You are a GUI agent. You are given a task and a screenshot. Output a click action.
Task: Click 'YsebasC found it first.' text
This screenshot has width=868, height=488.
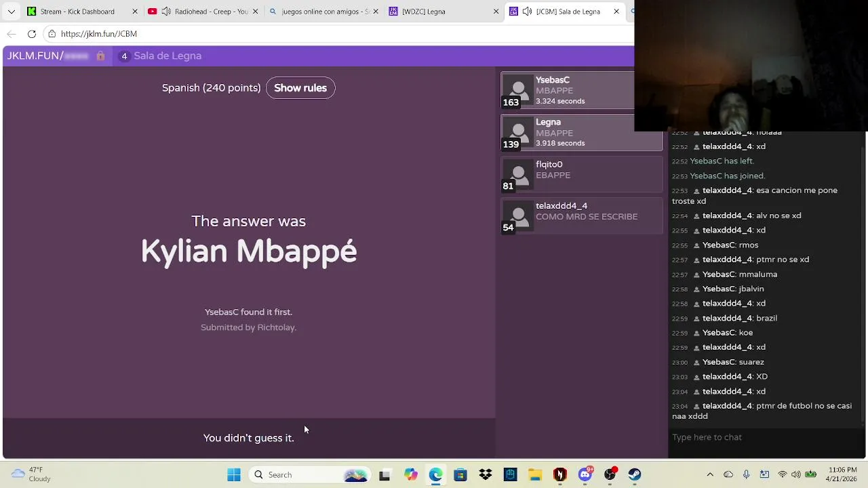coord(248,312)
